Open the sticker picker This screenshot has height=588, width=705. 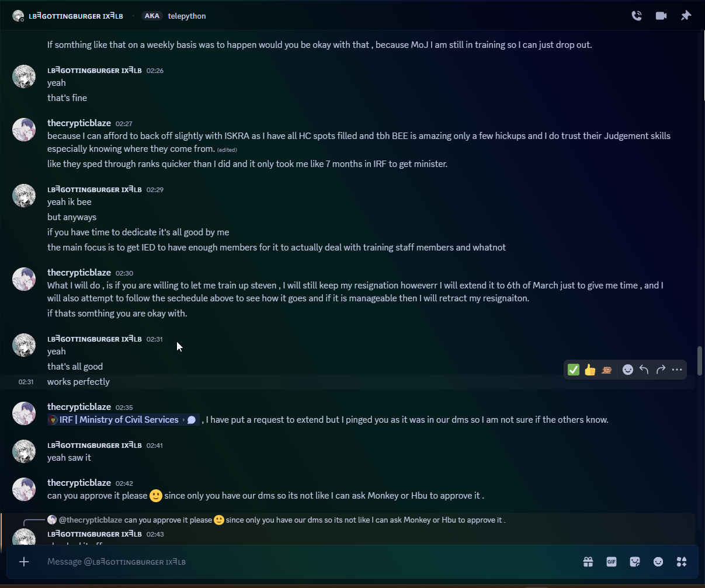pyautogui.click(x=635, y=562)
